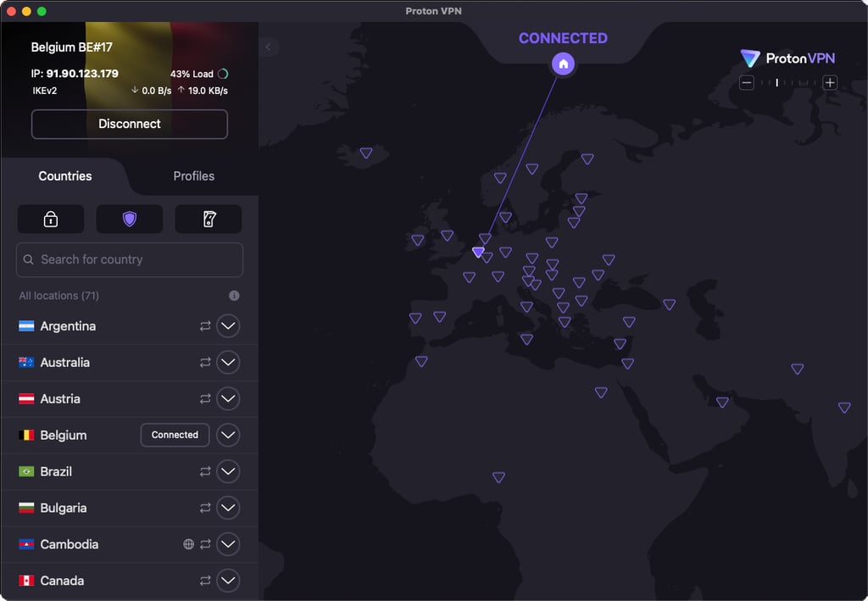Click the P2P arrows icon for Austria
The height and width of the screenshot is (601, 868).
[205, 398]
